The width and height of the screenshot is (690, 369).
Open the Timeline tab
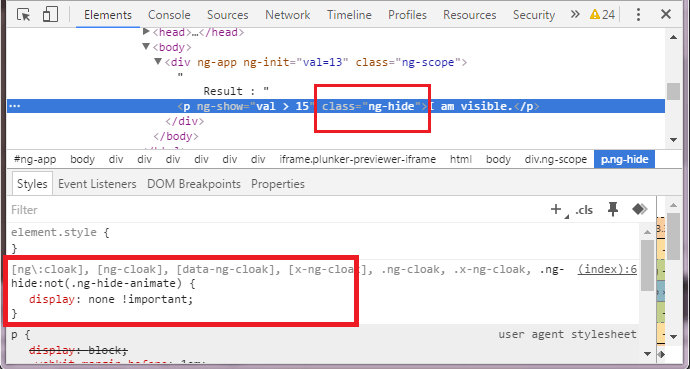coord(349,15)
